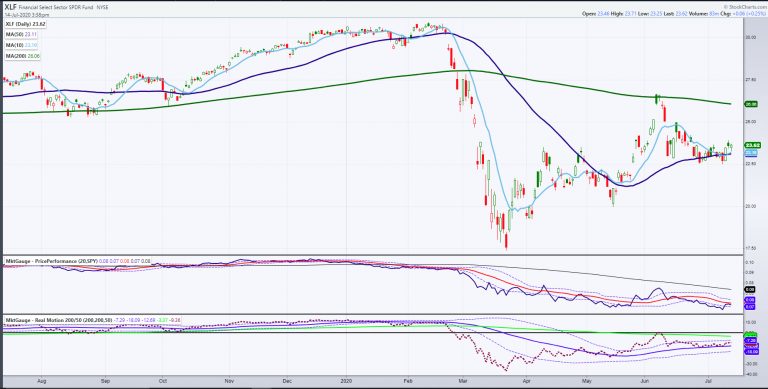Select the Nov marker on the time axis
This screenshot has height=389, width=768.
point(229,380)
